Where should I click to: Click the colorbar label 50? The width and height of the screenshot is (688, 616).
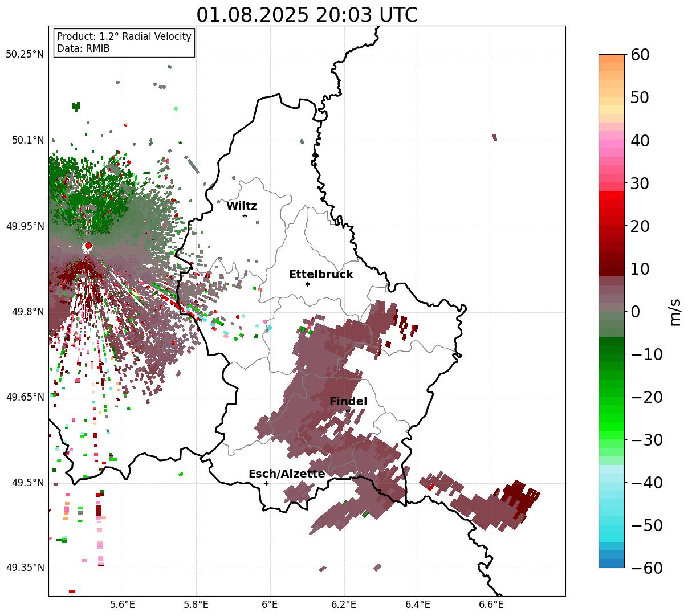pos(639,97)
